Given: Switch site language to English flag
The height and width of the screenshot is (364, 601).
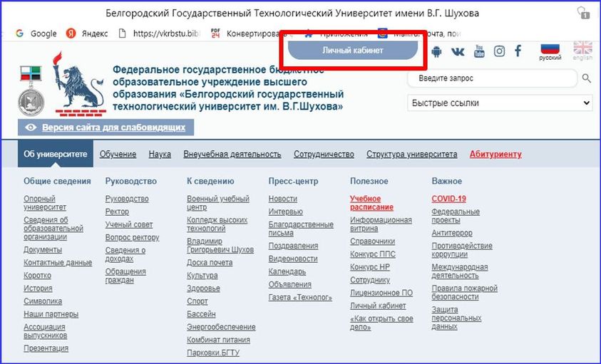Looking at the screenshot, I should click(582, 49).
